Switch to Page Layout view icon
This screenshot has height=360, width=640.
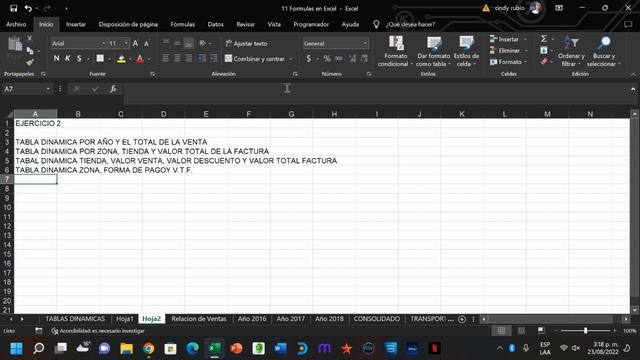[521, 331]
